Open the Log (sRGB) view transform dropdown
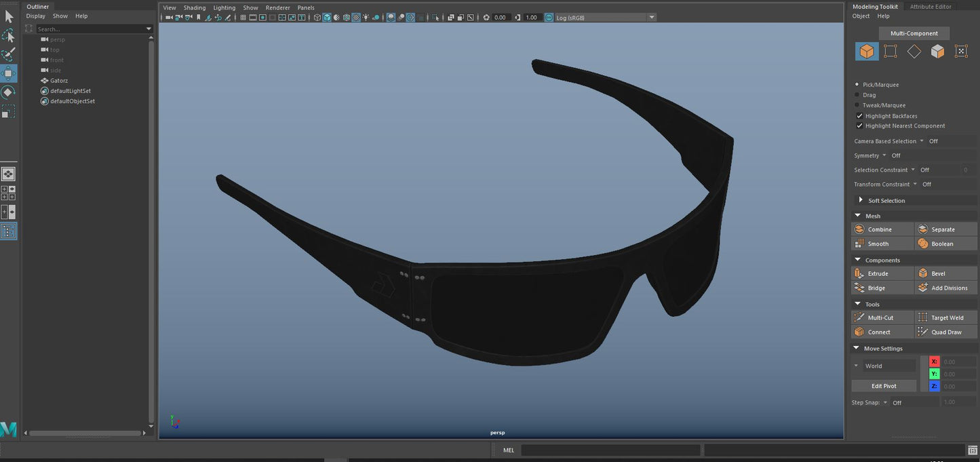This screenshot has height=462, width=980. 604,18
